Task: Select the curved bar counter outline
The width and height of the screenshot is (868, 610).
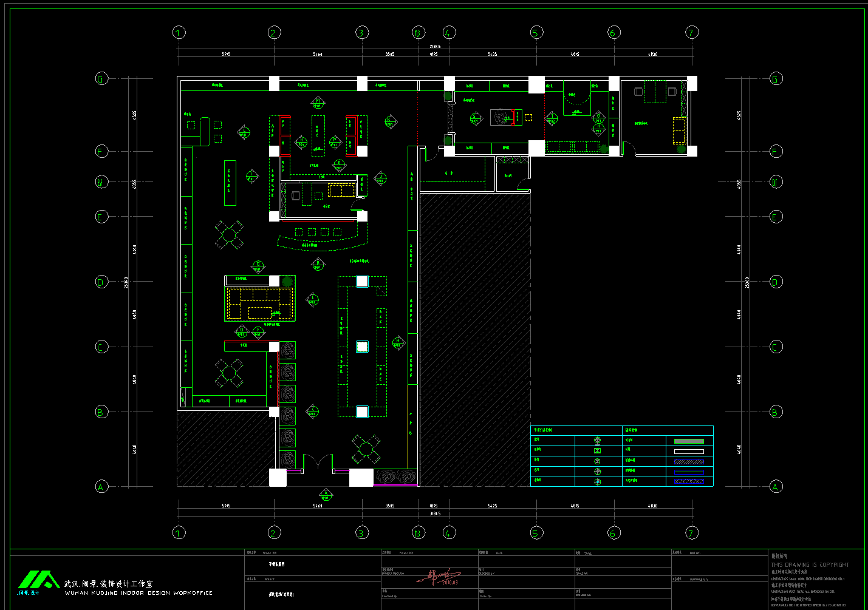Action: pos(323,242)
